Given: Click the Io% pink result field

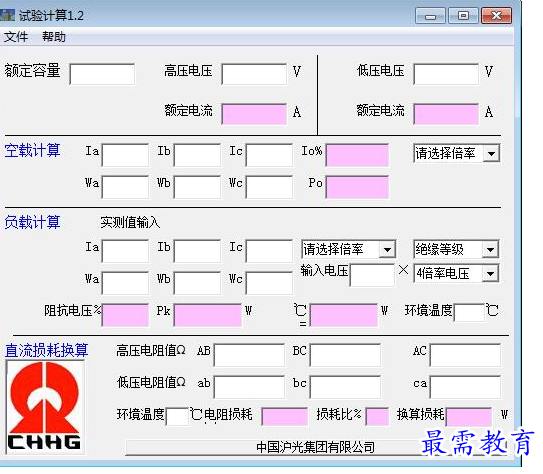Looking at the screenshot, I should click(357, 155).
